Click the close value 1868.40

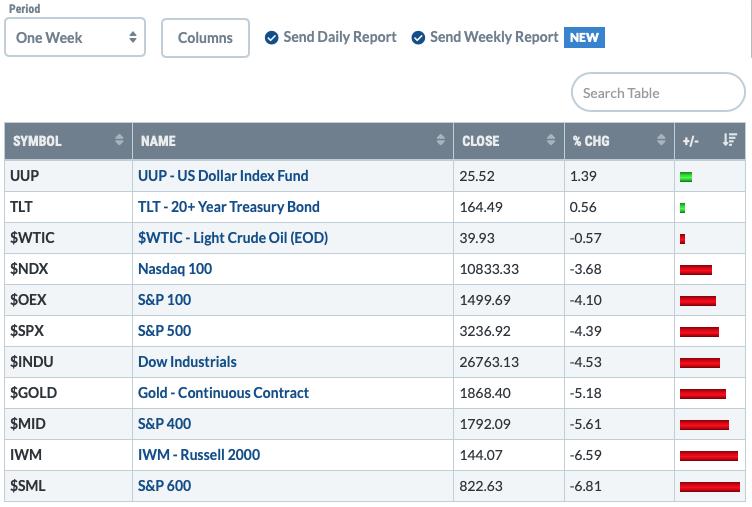485,393
